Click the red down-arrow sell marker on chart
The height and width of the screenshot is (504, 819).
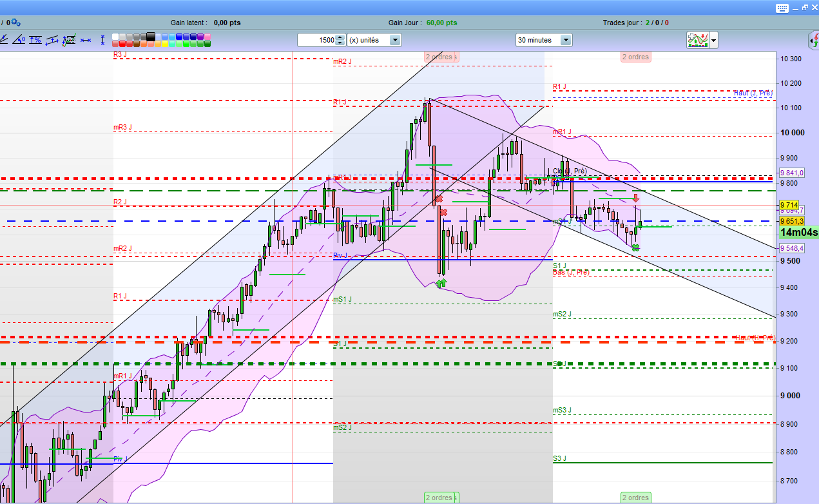tap(635, 198)
